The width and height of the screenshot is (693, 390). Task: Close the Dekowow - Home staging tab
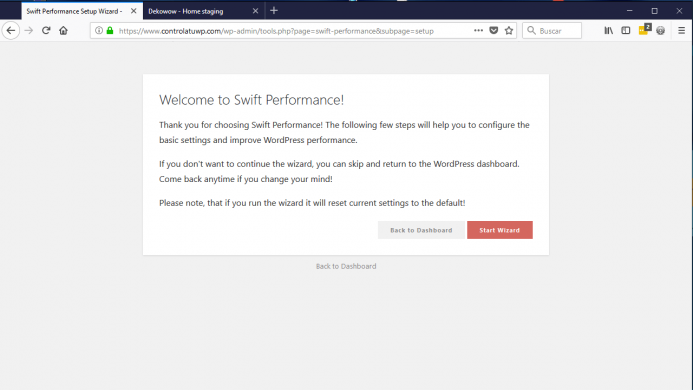tap(255, 11)
